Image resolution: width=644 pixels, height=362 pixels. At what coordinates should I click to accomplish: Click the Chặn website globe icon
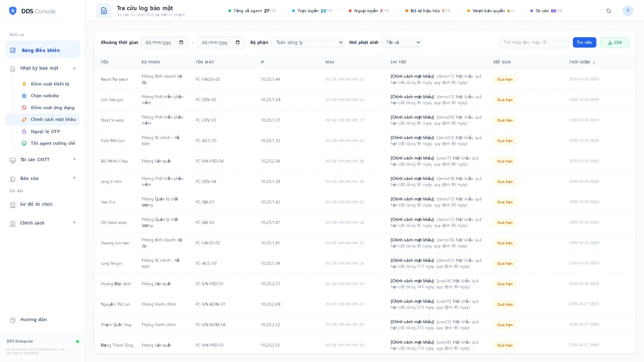(x=24, y=96)
